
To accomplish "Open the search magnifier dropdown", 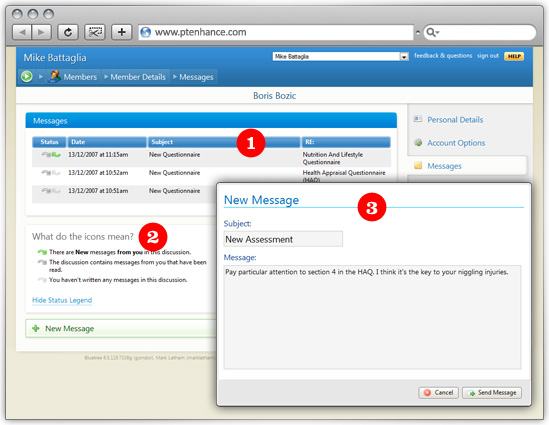I will 433,33.
